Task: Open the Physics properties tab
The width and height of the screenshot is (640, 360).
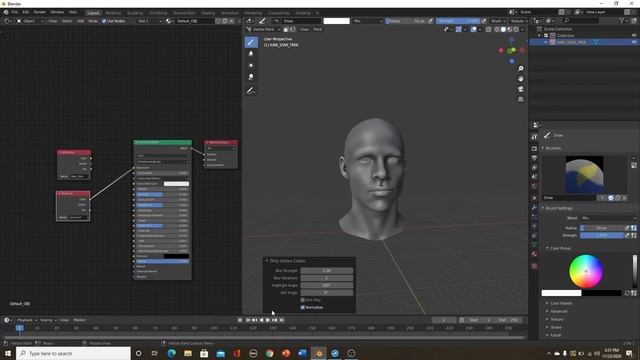Action: pyautogui.click(x=534, y=226)
